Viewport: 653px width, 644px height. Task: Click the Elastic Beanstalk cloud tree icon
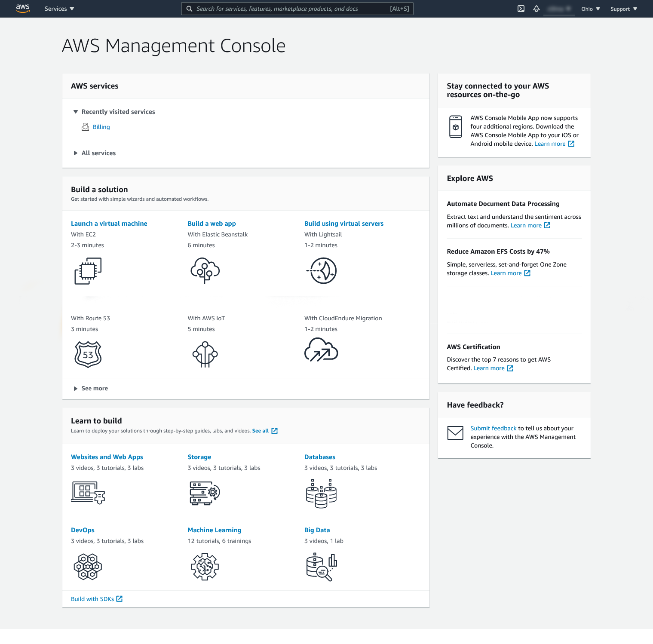pos(205,270)
